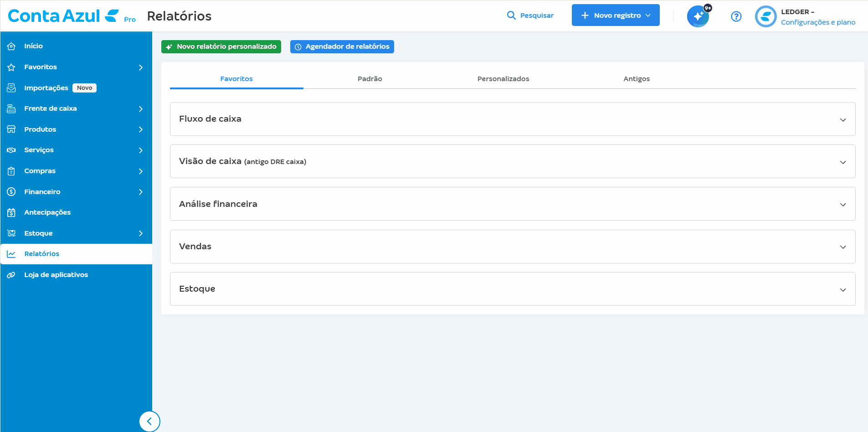Click the Loja de aplicativos link icon
Image resolution: width=868 pixels, height=432 pixels.
(x=11, y=275)
